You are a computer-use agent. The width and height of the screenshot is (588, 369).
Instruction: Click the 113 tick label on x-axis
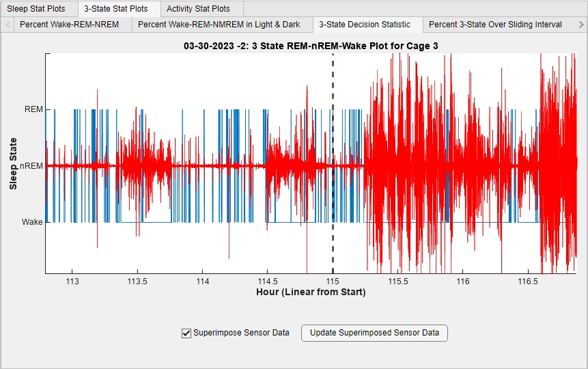[72, 282]
